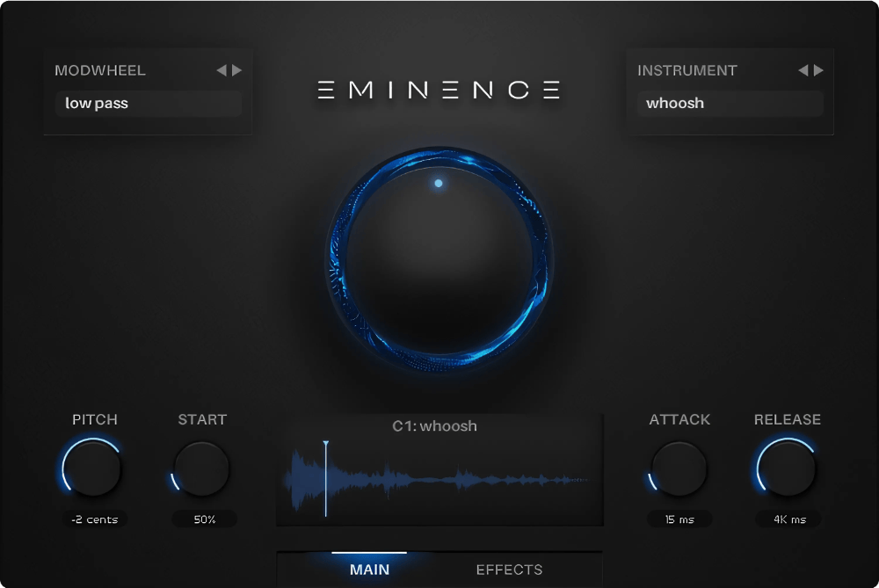Switch to the EFFECTS tab
Image resolution: width=879 pixels, height=588 pixels.
[509, 570]
